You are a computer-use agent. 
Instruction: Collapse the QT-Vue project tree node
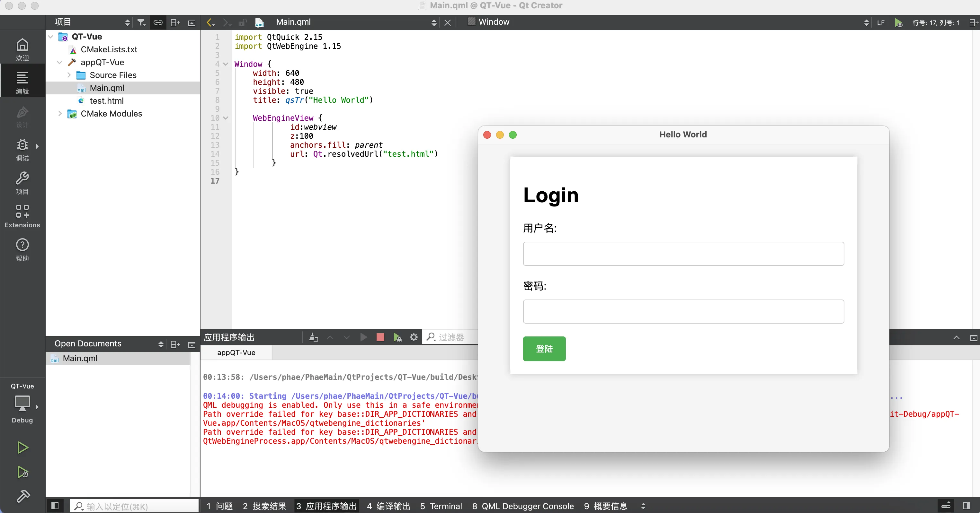click(50, 37)
